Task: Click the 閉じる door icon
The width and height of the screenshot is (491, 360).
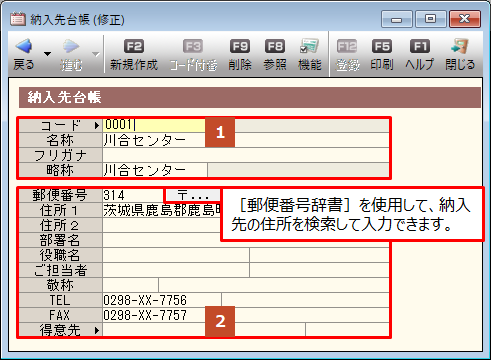Action: coord(460,46)
